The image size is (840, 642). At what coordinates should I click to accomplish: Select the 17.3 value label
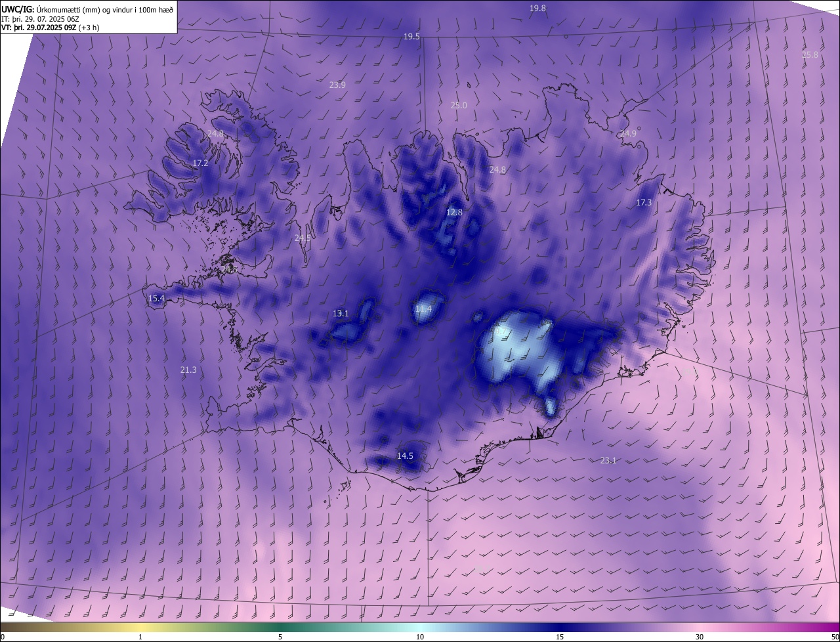point(644,203)
